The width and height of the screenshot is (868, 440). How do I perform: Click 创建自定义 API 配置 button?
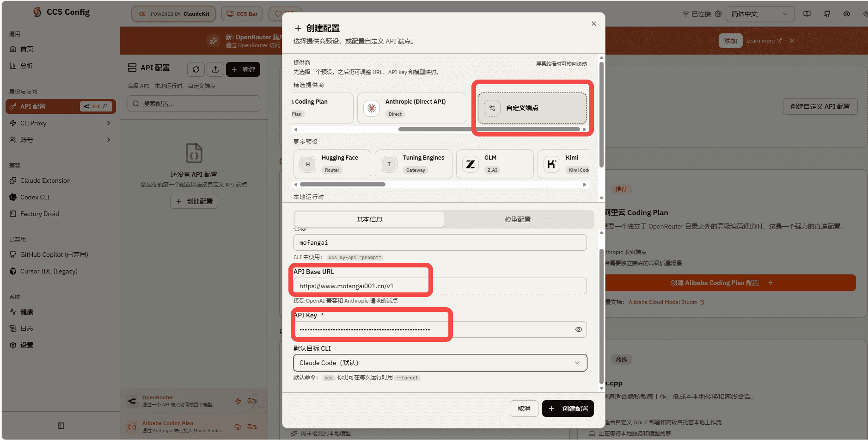[820, 106]
